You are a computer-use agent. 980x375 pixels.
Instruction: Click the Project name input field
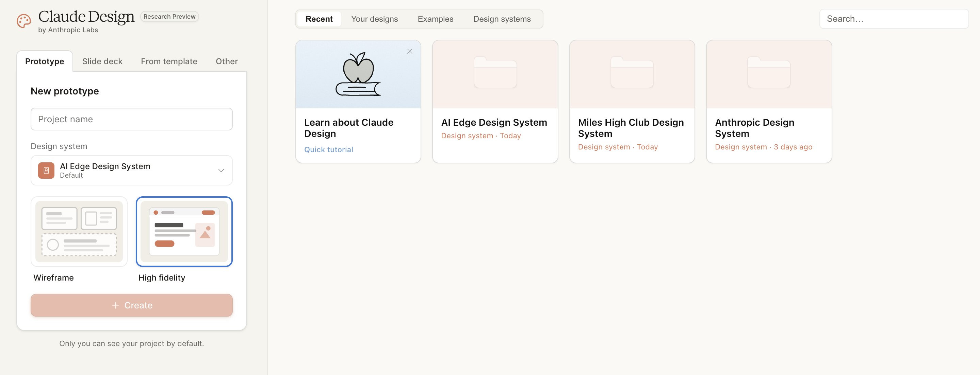[x=131, y=119]
